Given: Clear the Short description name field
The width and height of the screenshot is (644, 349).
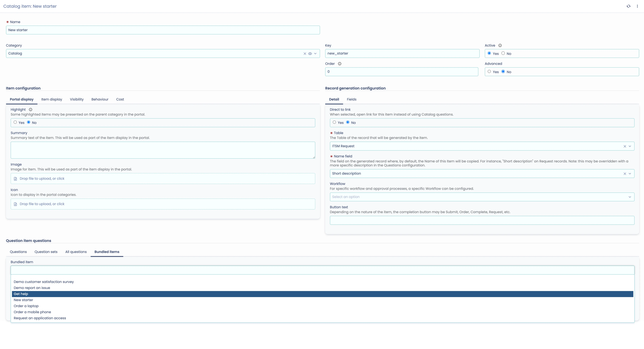Looking at the screenshot, I should (x=625, y=174).
